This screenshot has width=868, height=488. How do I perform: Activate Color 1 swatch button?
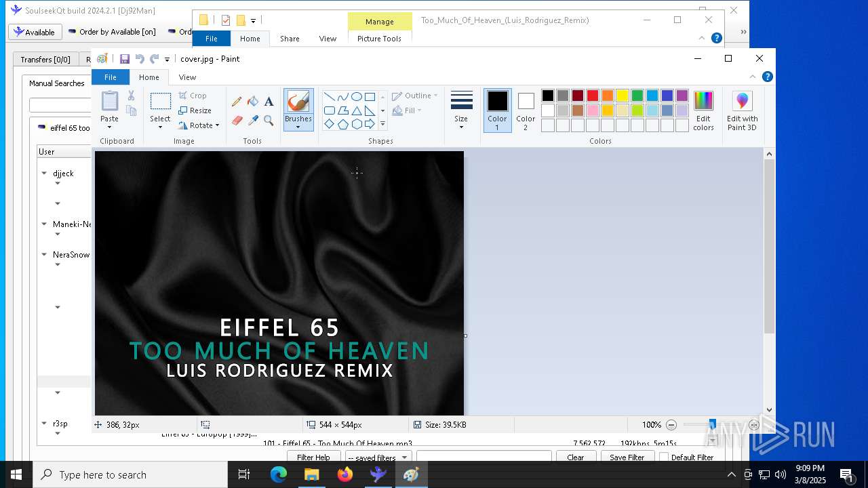pyautogui.click(x=497, y=111)
